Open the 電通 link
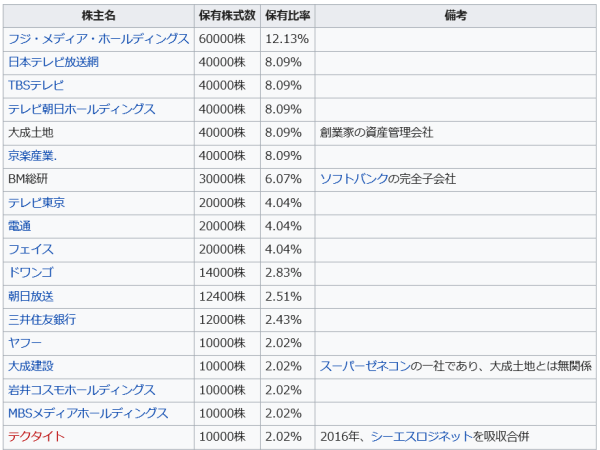 point(19,226)
